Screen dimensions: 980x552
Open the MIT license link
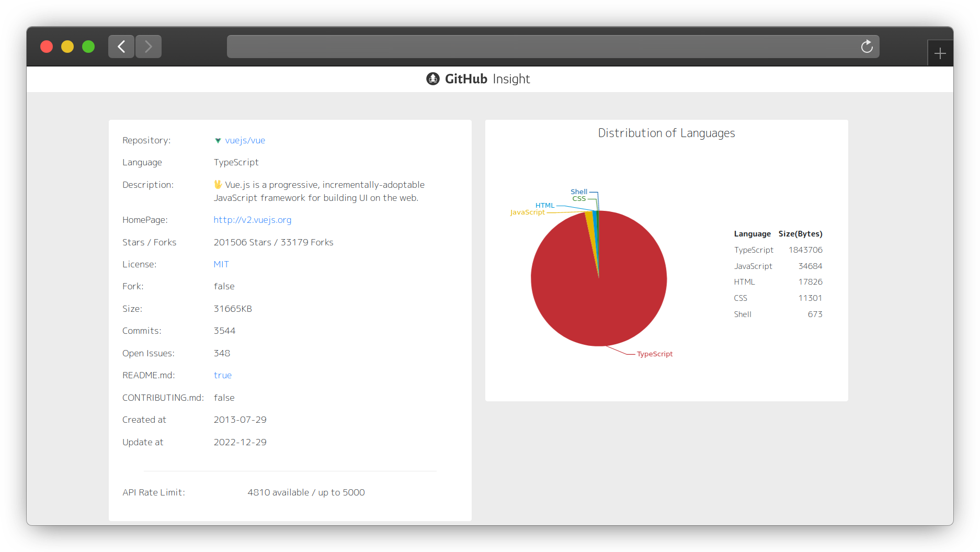coord(221,264)
